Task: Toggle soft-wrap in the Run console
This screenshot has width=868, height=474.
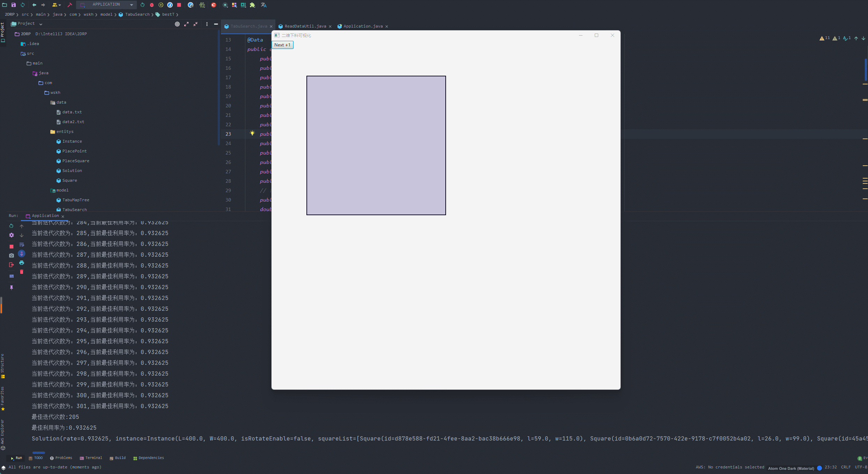Action: click(x=22, y=244)
